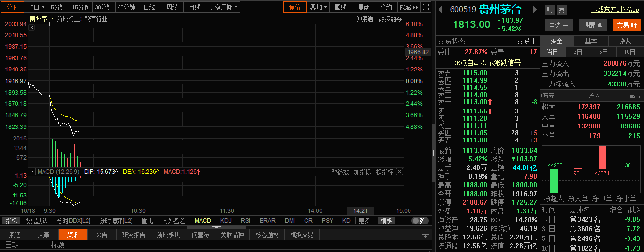Viewport: 644px width, 252px height.
Task: Open the 叠加 overlay dropdown
Action: pos(318,7)
